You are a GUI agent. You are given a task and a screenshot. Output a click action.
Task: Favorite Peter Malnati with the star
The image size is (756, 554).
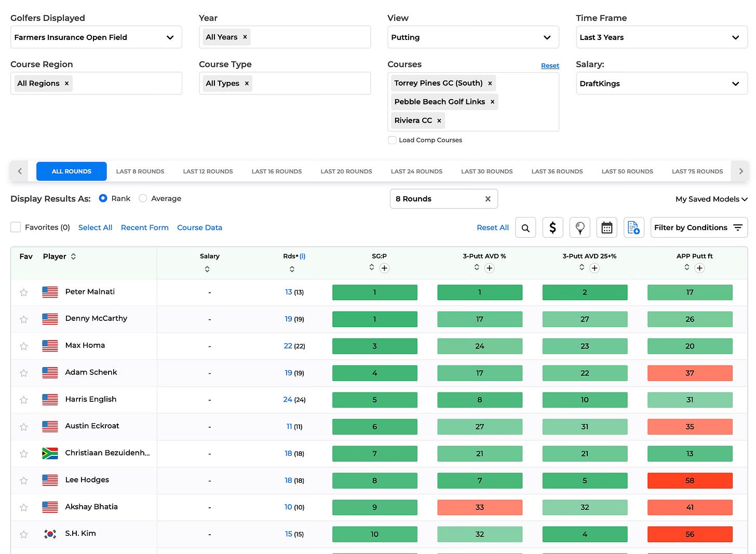pos(24,292)
